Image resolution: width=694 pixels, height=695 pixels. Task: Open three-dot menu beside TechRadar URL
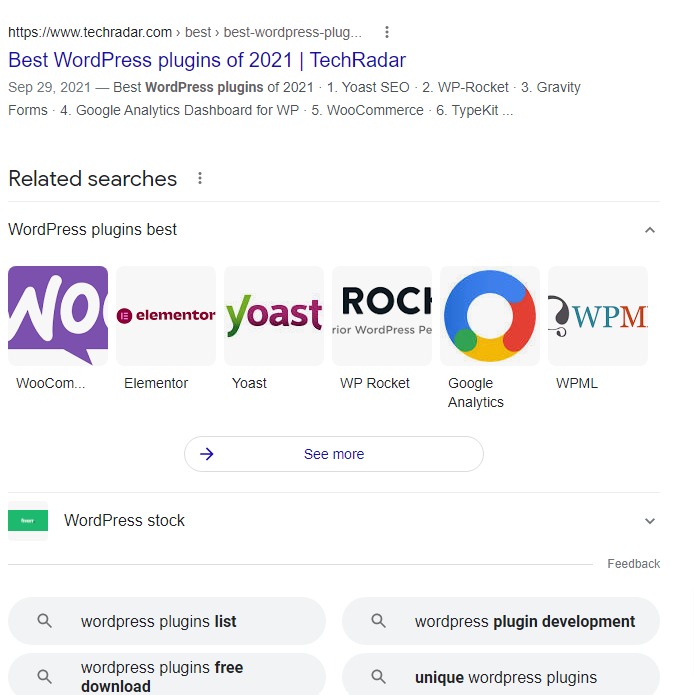(x=386, y=32)
